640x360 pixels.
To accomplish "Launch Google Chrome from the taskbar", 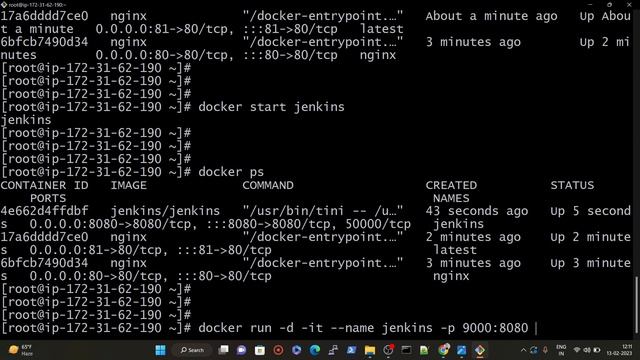I will pyautogui.click(x=443, y=350).
